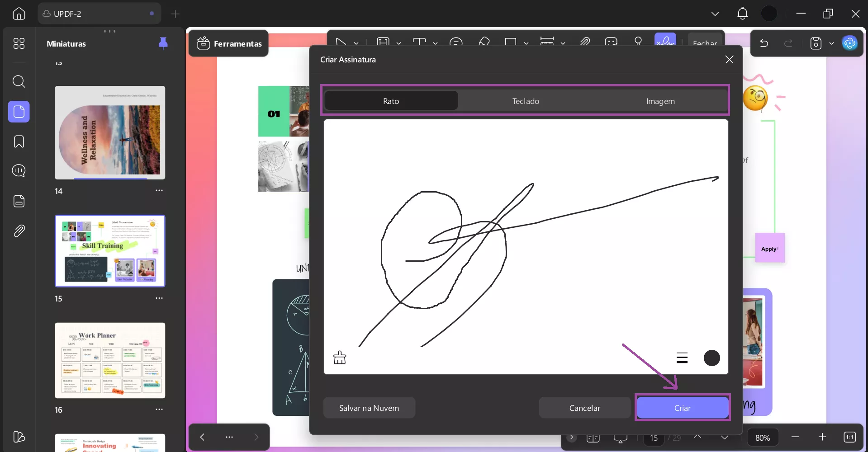Close the Criar Assinatura dialog
This screenshot has width=868, height=452.
[x=729, y=59]
